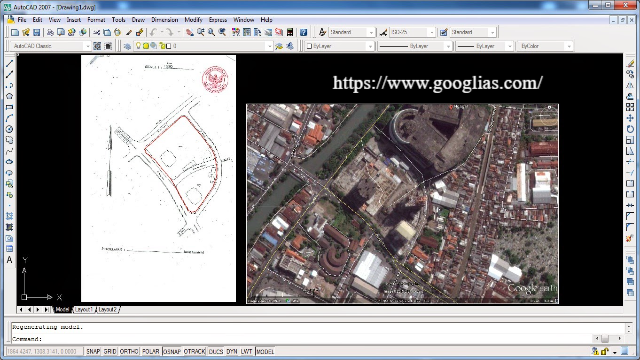Select the Ellipse tool

click(x=9, y=162)
